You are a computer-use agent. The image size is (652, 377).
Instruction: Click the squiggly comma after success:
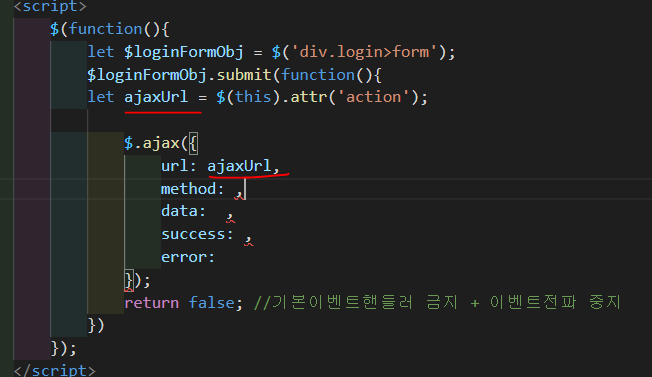248,239
